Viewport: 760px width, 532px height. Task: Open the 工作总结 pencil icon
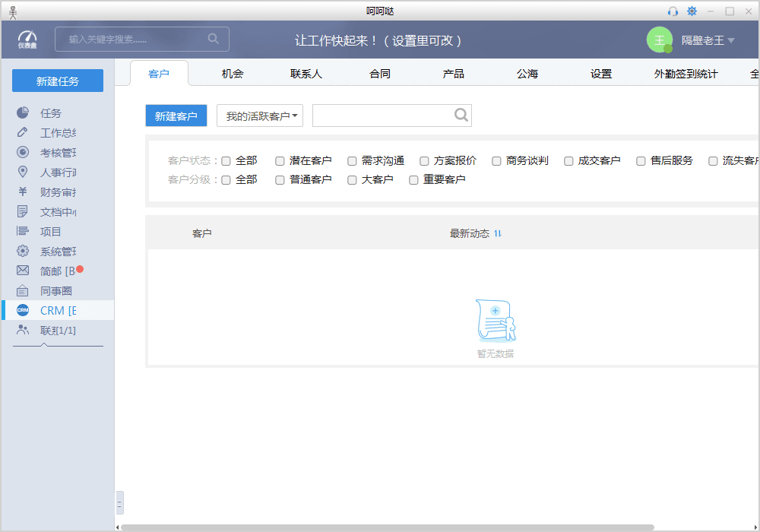23,132
